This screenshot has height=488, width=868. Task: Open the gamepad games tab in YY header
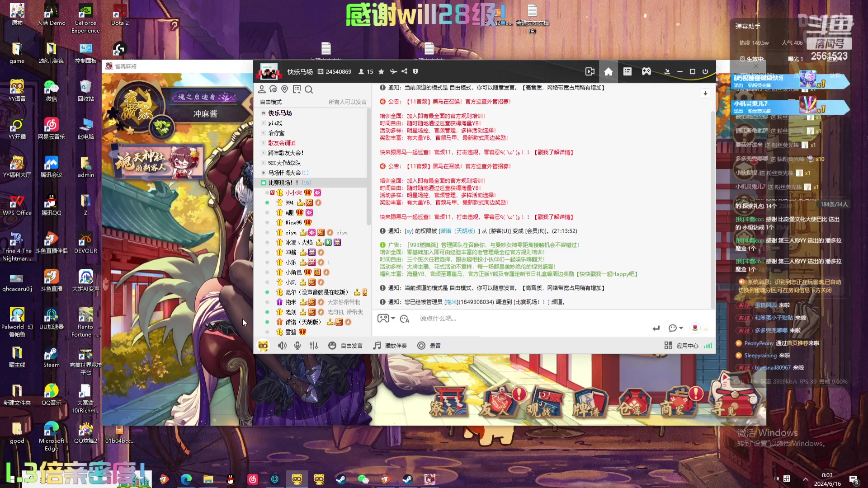[x=646, y=71]
